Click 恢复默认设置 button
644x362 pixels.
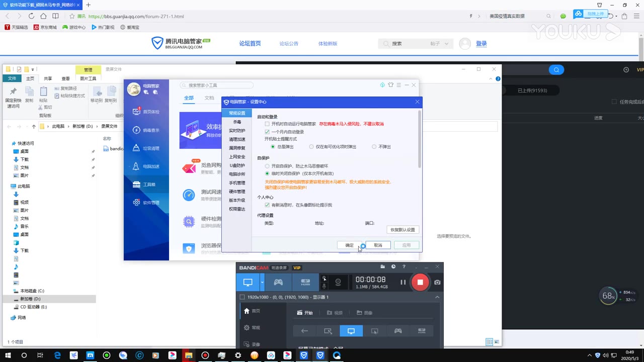(x=403, y=230)
